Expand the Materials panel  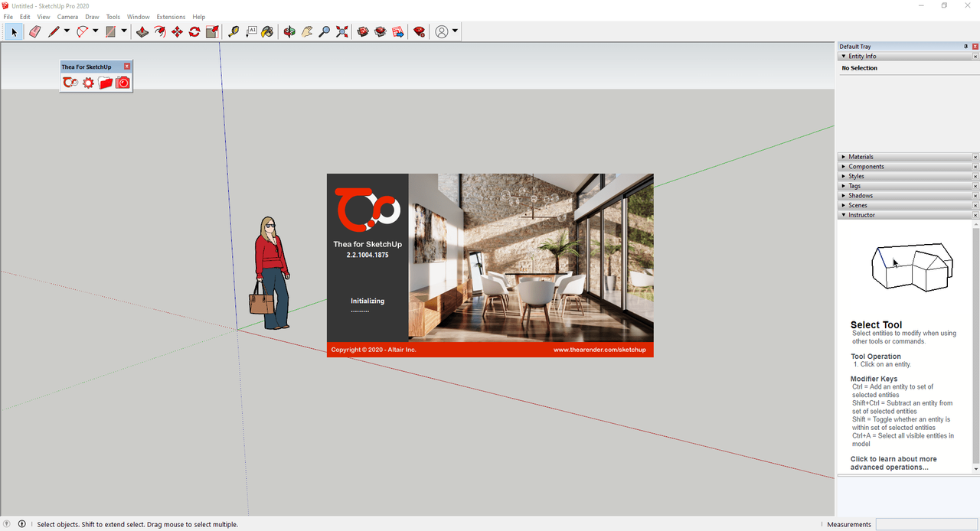pyautogui.click(x=844, y=157)
